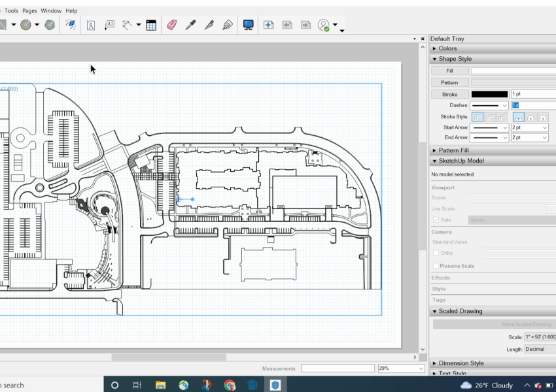556x392 pixels.
Task: Select the Circle drawing tool
Action: 26,25
